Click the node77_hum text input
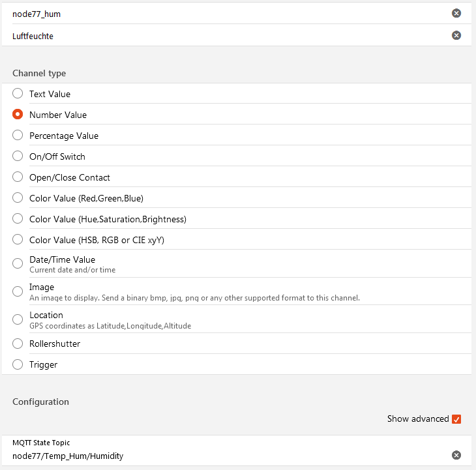Viewport: 476px width, 470px height. tap(222, 14)
